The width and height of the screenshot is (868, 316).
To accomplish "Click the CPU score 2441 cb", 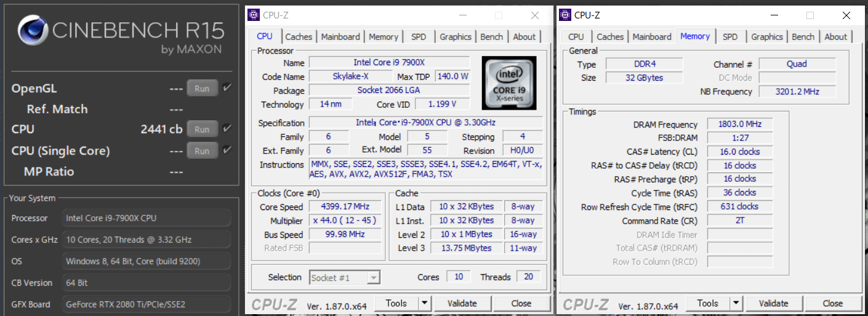I will pos(161,129).
